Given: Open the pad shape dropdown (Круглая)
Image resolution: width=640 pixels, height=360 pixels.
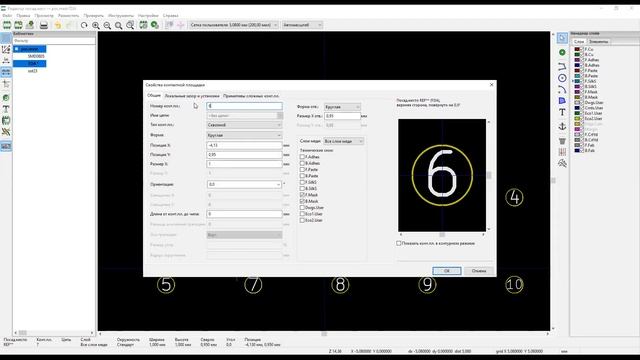Looking at the screenshot, I should tap(244, 135).
